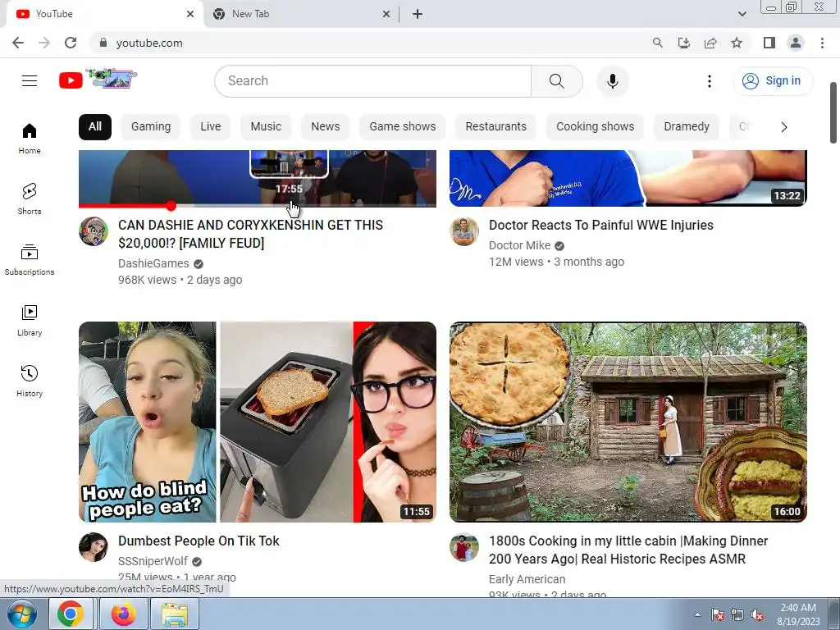Open SSSniperWolf channel avatar

coord(94,547)
